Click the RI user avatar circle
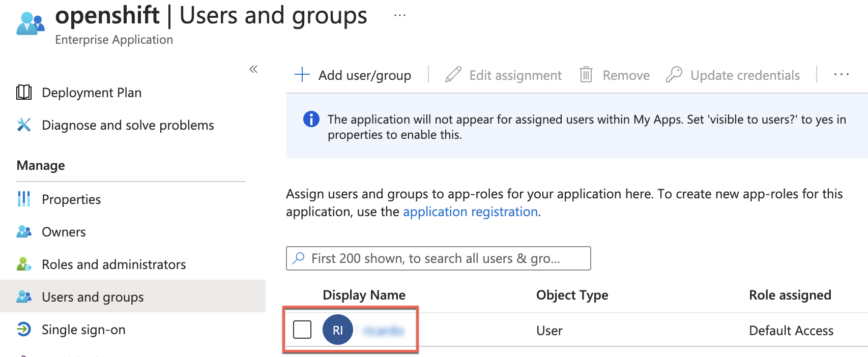This screenshot has height=357, width=868. click(x=337, y=330)
